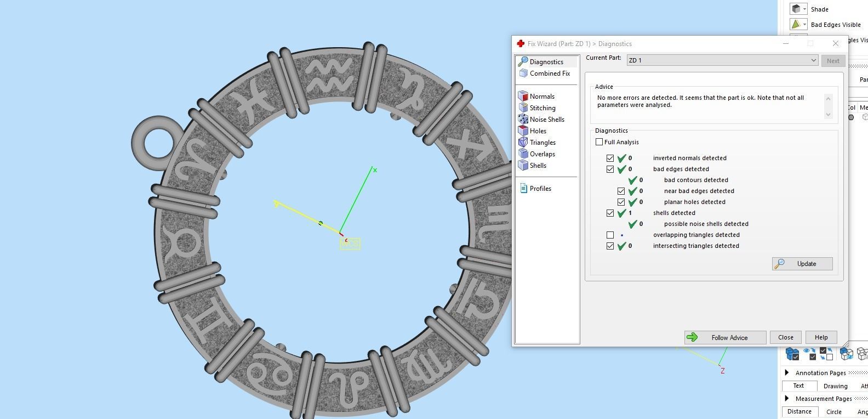The width and height of the screenshot is (868, 419).
Task: Expand the Annotation Pages section
Action: [x=787, y=373]
